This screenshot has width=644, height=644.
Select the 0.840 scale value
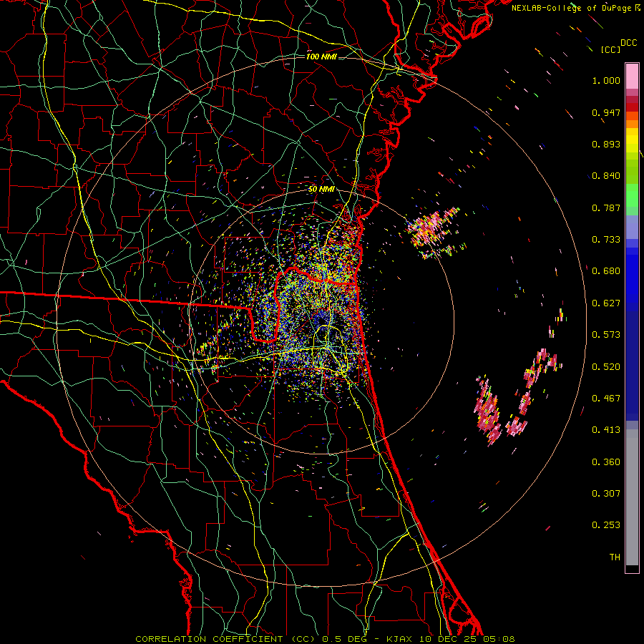[x=606, y=176]
